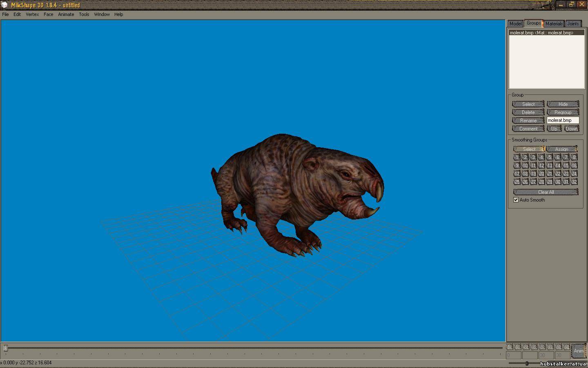Click smoothing group number 1
Viewport: 588px width, 368px height.
pyautogui.click(x=517, y=157)
